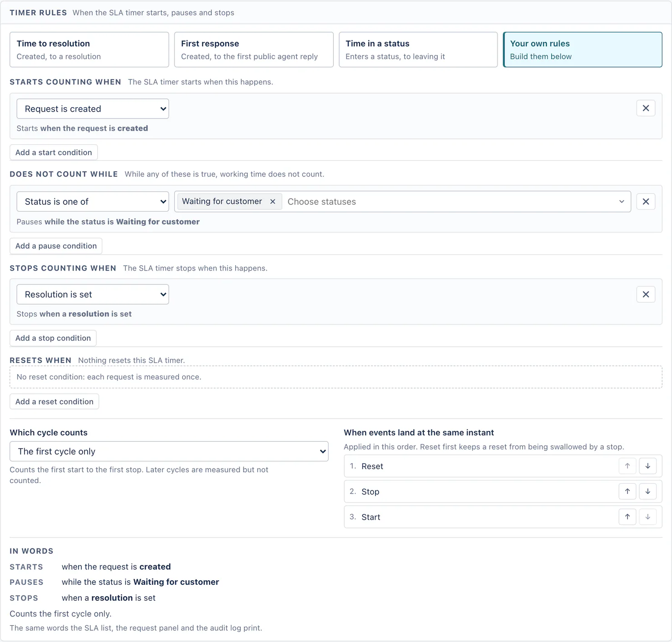The image size is (672, 642).
Task: Remove the Request is created start condition
Action: [646, 108]
